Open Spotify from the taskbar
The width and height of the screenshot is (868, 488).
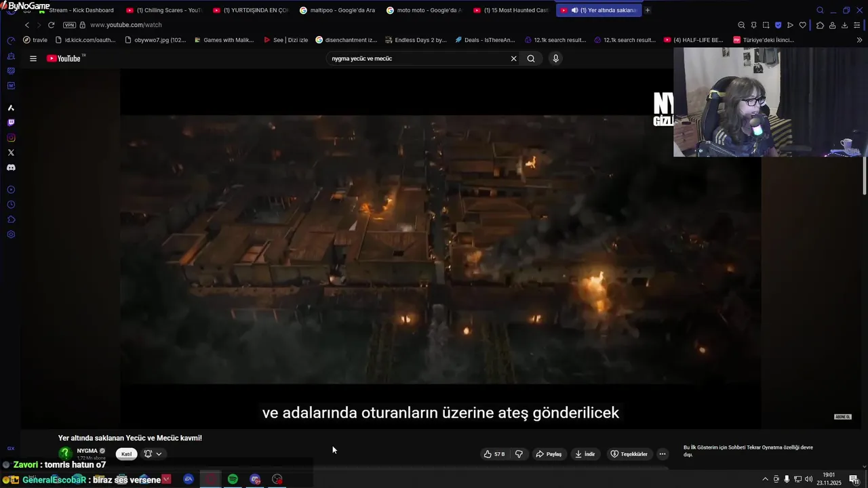point(233,479)
